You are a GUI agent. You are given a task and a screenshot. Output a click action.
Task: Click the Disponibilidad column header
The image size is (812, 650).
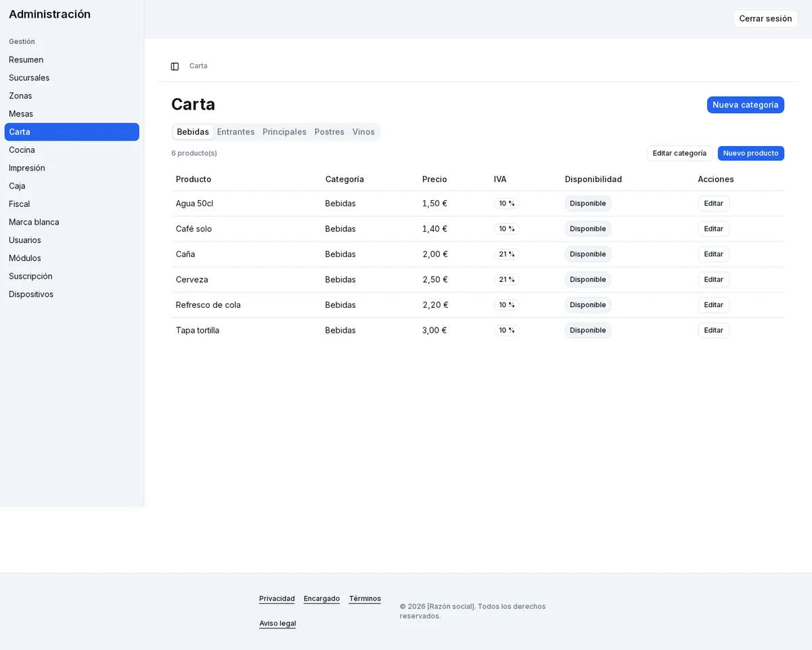(593, 179)
